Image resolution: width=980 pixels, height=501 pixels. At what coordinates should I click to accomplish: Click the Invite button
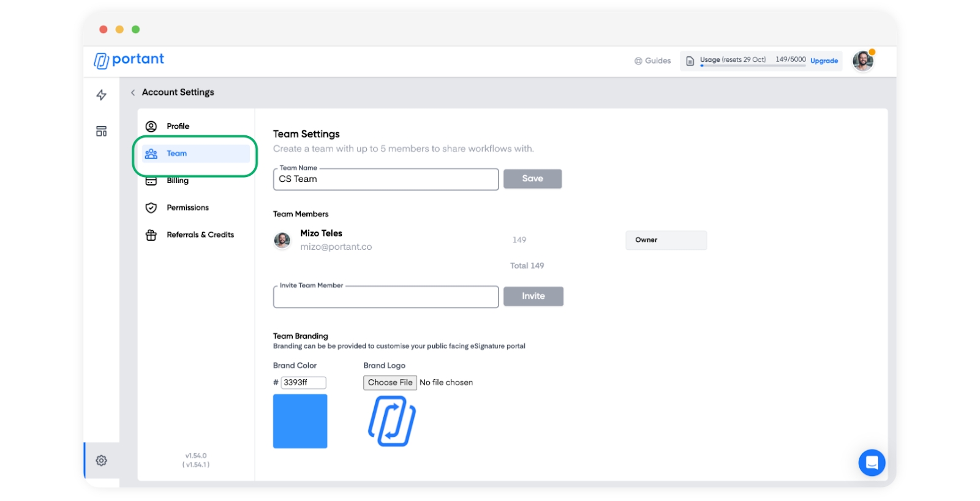[533, 296]
